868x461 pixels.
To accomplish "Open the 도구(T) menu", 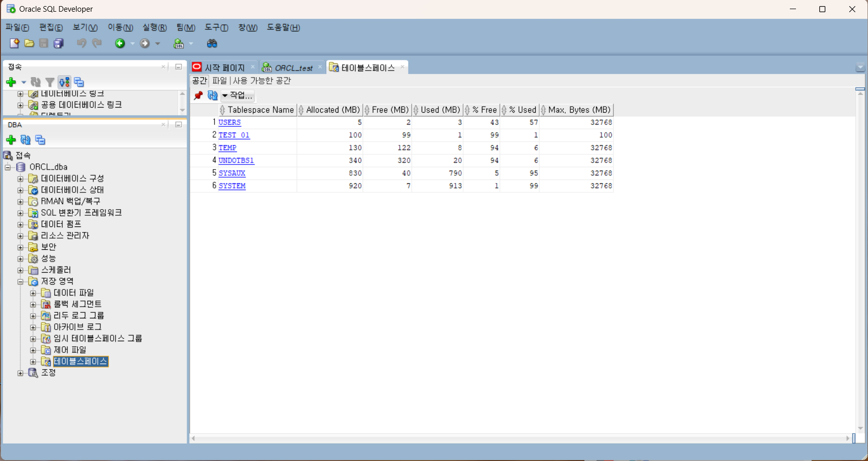I will 217,27.
